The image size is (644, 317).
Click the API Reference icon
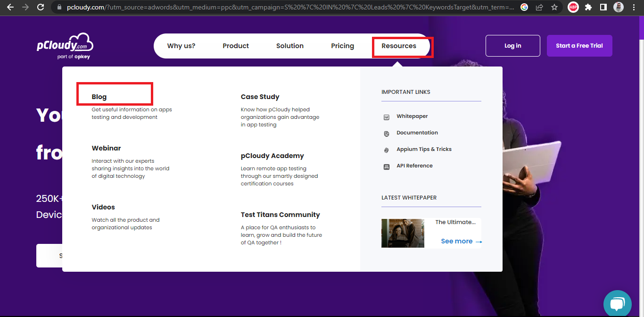tap(387, 167)
